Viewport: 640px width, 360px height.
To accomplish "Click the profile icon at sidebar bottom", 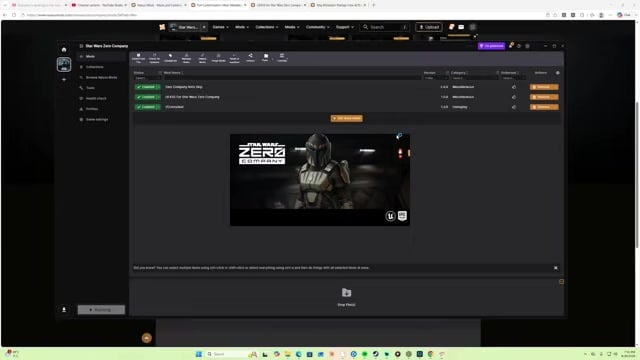I will tap(64, 310).
